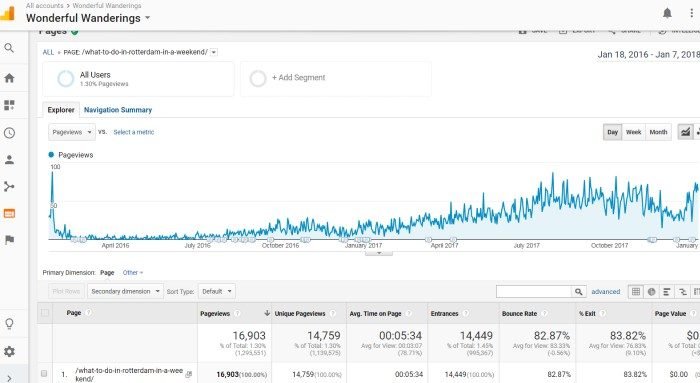The height and width of the screenshot is (383, 700).
Task: Switch to Data table view icon
Action: coord(636,291)
